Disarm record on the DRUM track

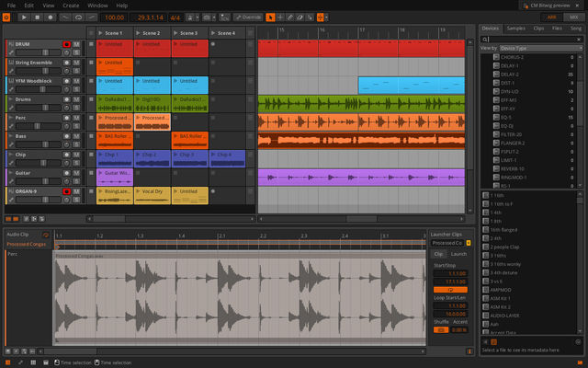click(x=67, y=44)
